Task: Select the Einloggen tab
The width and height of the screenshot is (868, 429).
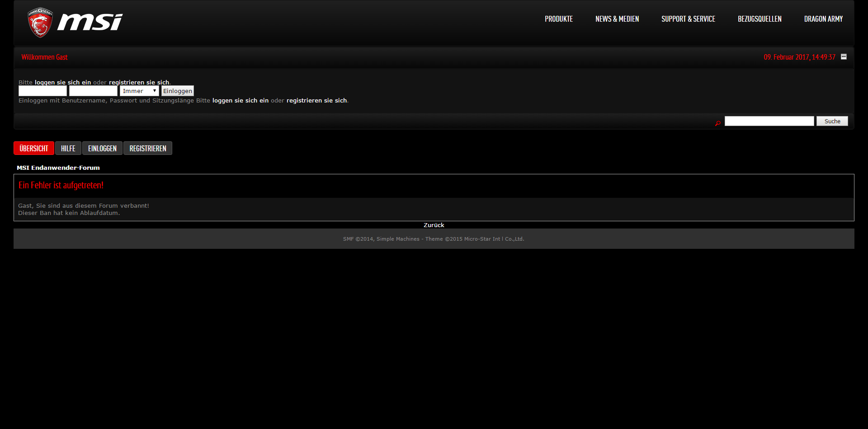Action: pos(102,148)
